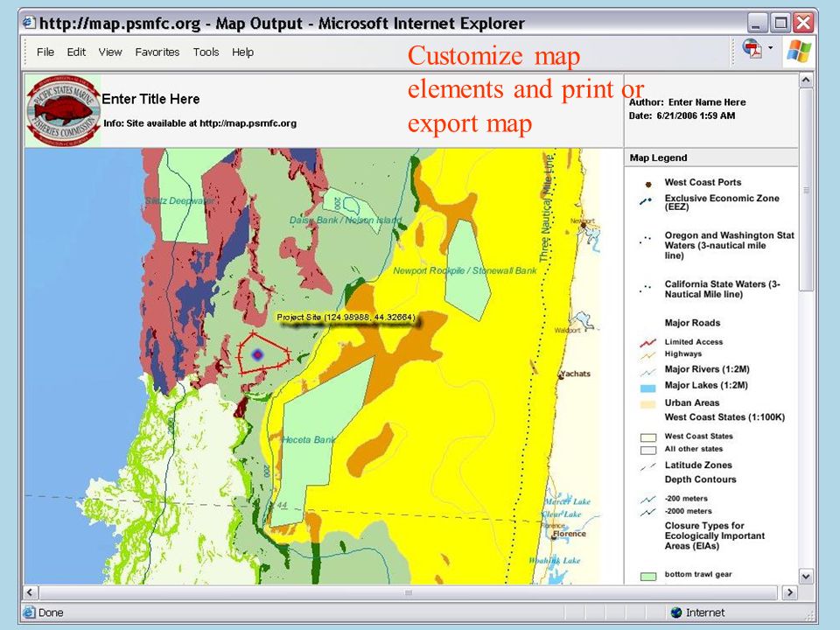Open the Favorites menu
The image size is (840, 630).
click(x=157, y=52)
